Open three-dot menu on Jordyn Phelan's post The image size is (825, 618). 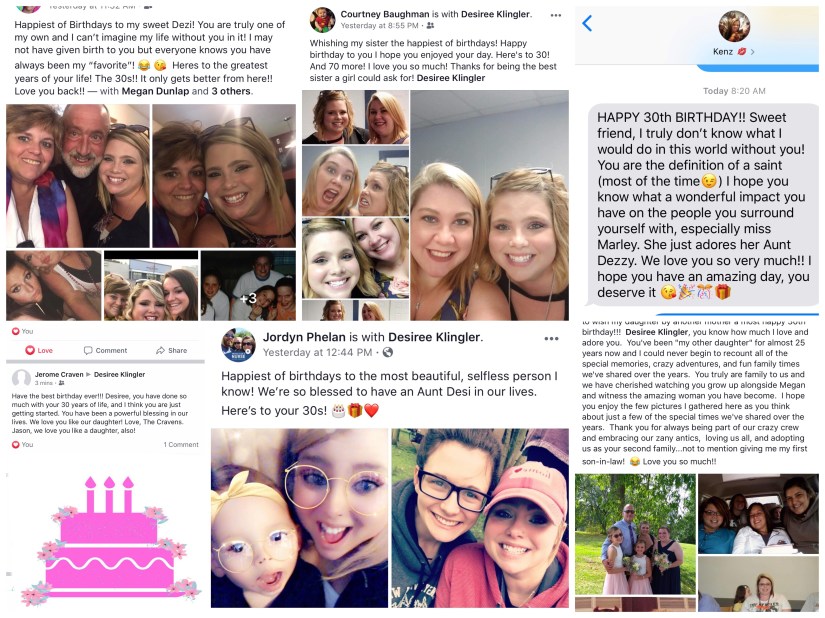pos(551,338)
